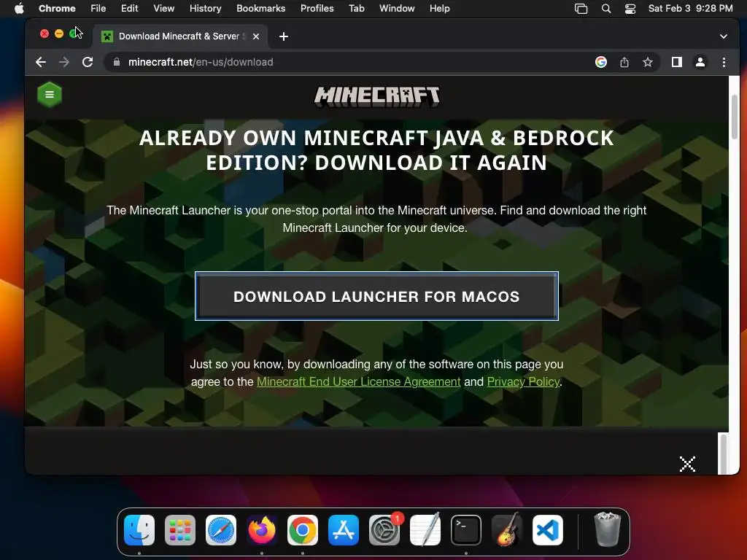Expand the tab search chevron
The image size is (747, 560).
(x=723, y=36)
